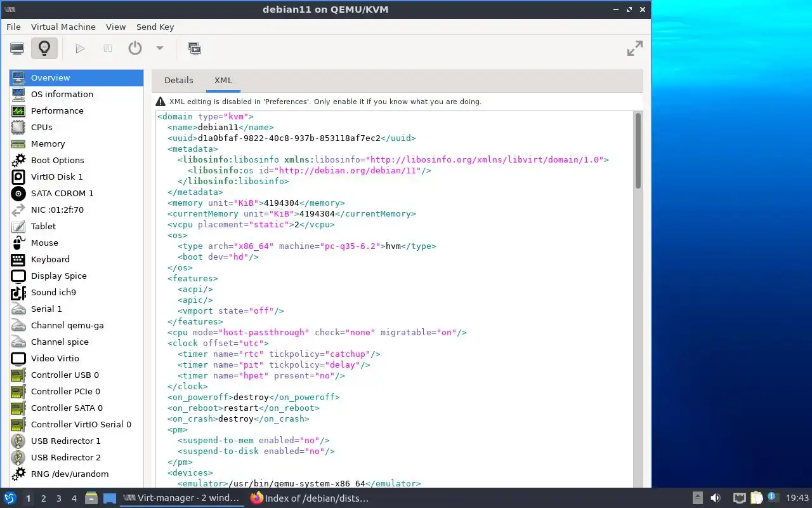The width and height of the screenshot is (812, 508).
Task: Switch the viewer to fullscreen mode
Action: [x=634, y=48]
